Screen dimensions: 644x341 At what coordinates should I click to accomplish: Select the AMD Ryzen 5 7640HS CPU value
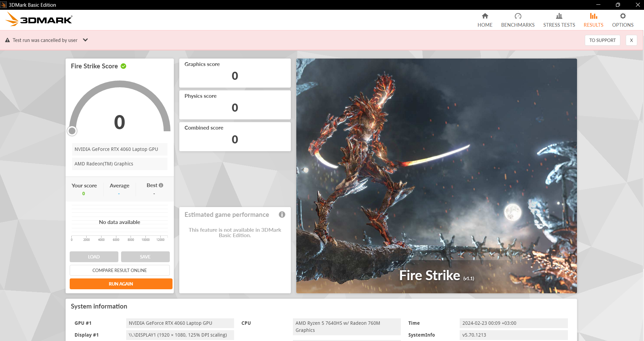click(346, 327)
